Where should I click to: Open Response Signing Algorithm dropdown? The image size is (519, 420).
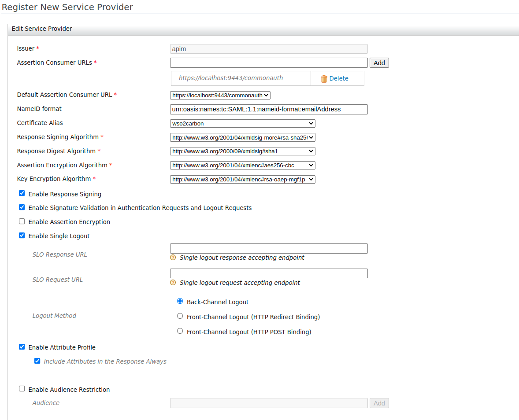242,137
